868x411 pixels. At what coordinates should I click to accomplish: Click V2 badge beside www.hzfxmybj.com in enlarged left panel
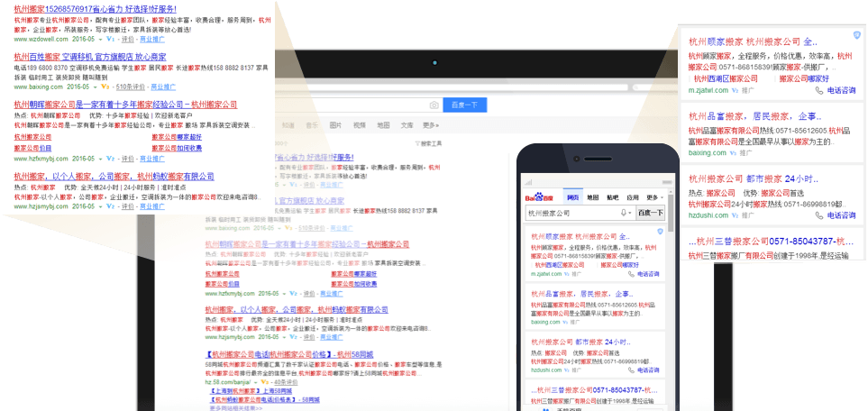[x=110, y=159]
